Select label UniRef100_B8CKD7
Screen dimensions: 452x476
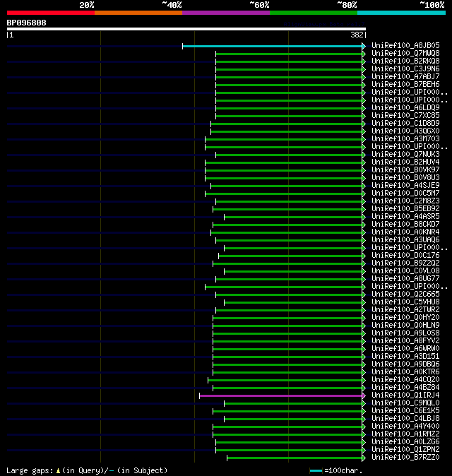[x=405, y=225]
